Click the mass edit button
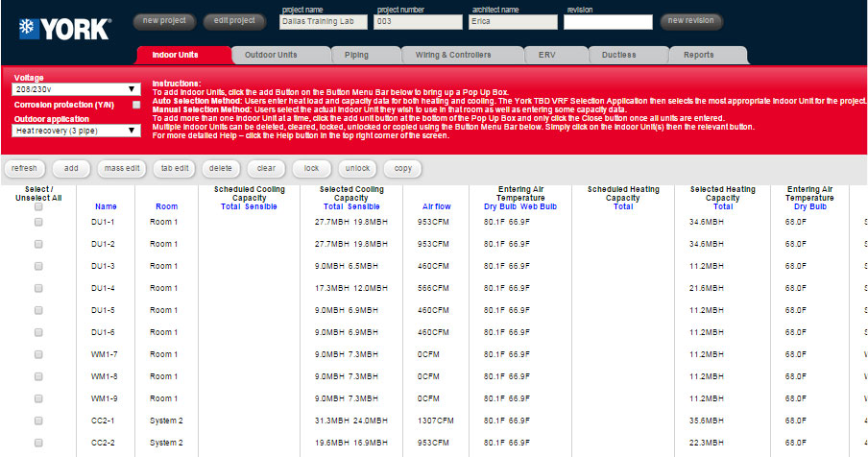The height and width of the screenshot is (457, 868). point(121,168)
